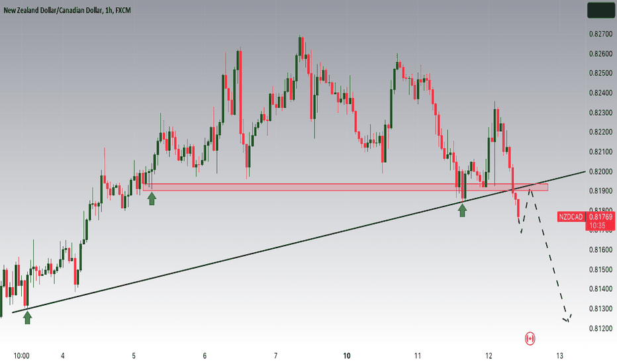The image size is (617, 364).
Task: Click date 4 on the time axis
Action: point(63,356)
